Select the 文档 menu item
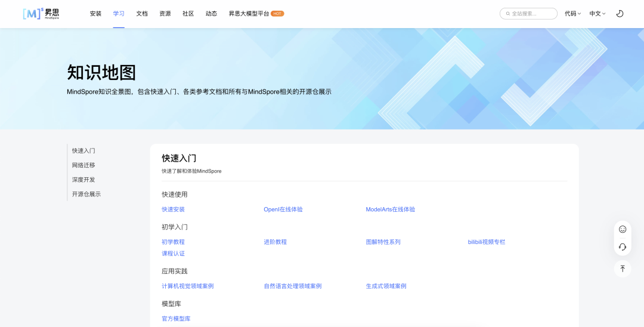Screen dimensions: 644x327 (x=142, y=14)
